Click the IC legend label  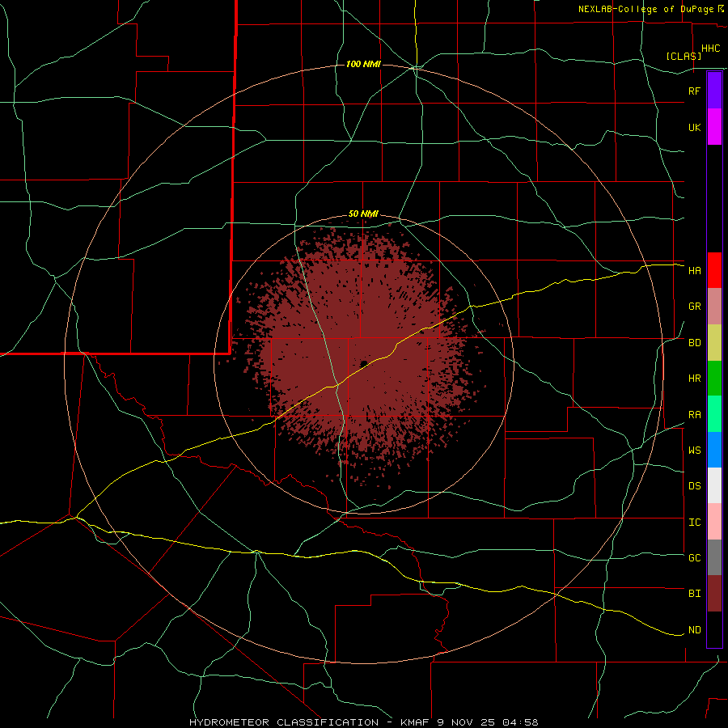[694, 523]
